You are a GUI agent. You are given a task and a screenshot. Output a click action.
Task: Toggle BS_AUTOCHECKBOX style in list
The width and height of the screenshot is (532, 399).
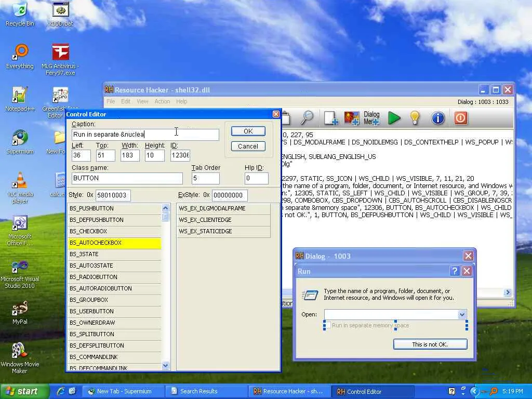tap(115, 243)
